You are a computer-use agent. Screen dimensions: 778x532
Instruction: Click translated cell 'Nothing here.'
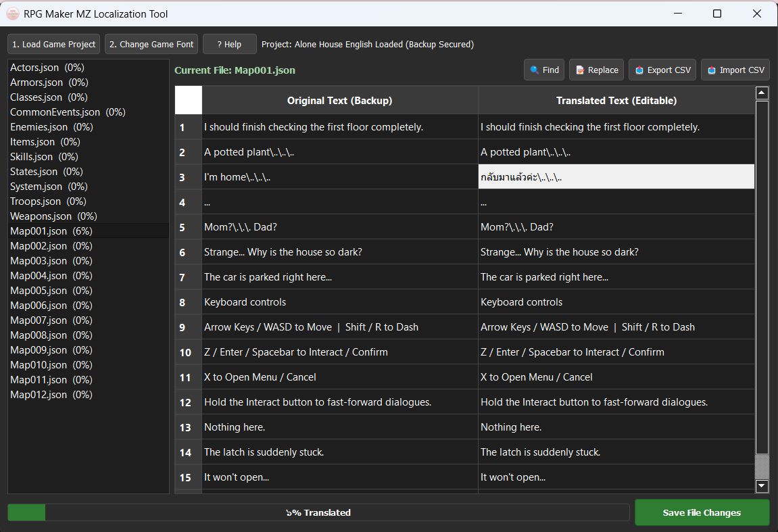[616, 427]
